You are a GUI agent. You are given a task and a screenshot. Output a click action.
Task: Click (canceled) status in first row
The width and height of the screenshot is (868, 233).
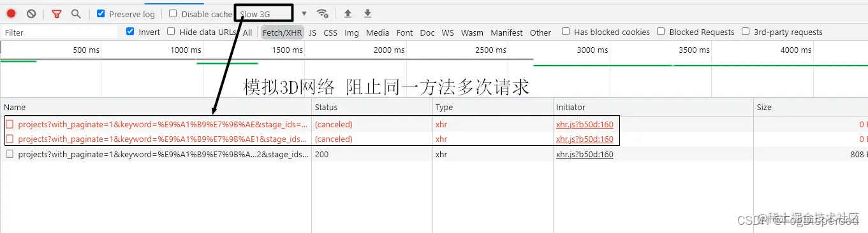click(334, 124)
